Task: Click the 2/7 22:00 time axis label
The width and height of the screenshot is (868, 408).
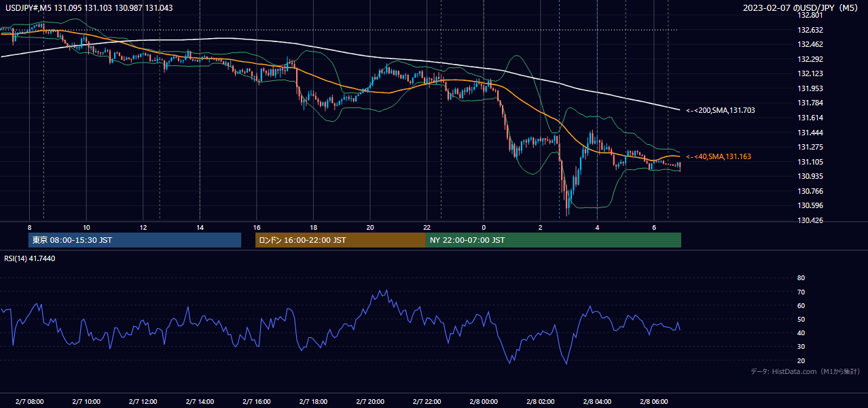Action: [427, 402]
